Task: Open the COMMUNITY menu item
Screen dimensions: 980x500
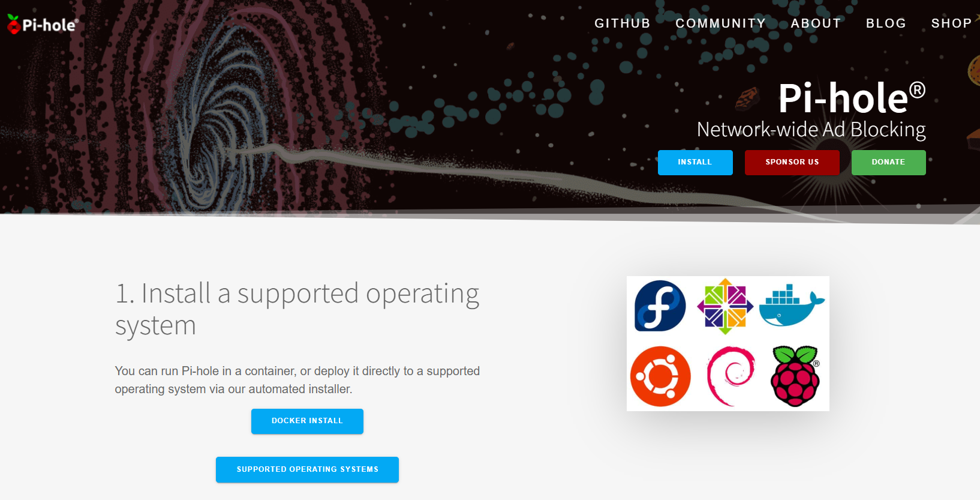Action: click(721, 23)
